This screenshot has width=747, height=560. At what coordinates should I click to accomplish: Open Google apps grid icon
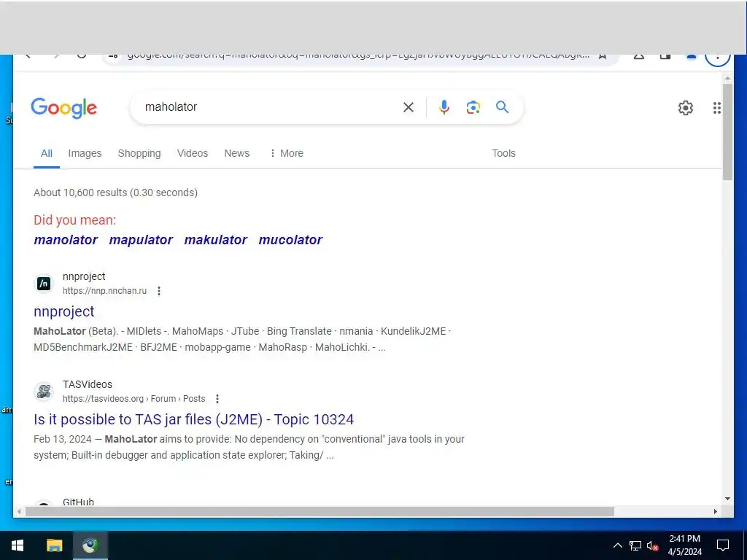click(x=717, y=108)
